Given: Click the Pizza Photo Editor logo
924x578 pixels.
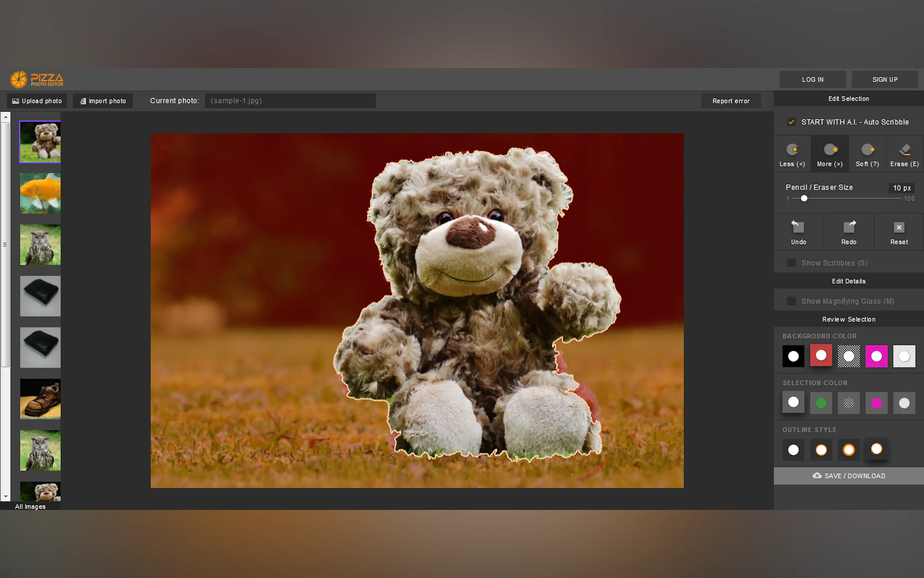Looking at the screenshot, I should [37, 79].
